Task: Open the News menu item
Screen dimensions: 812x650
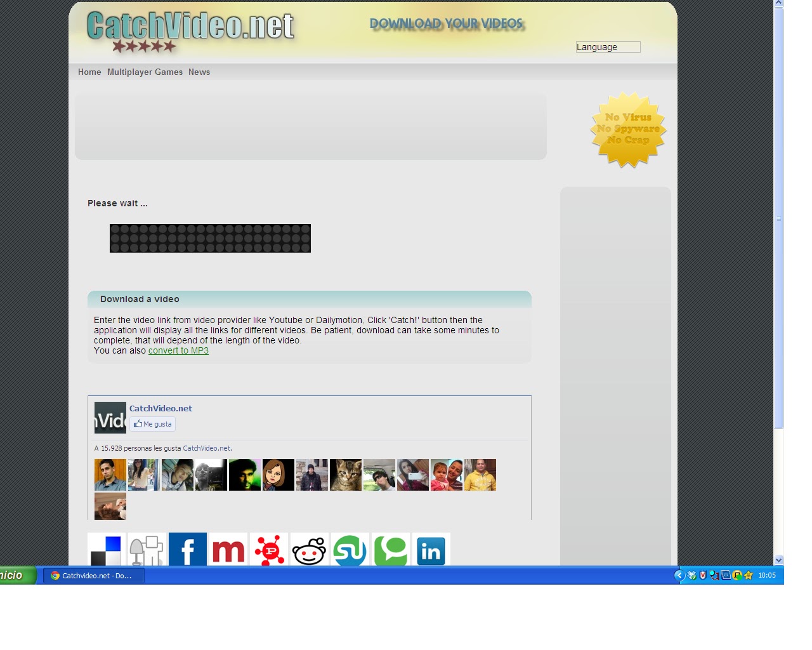Action: tap(199, 72)
